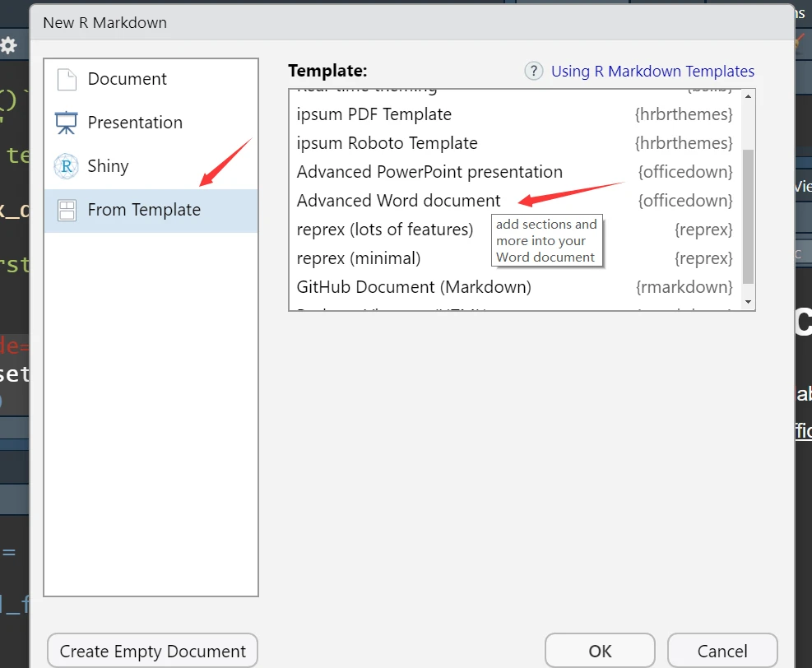Viewport: 812px width, 668px height.
Task: Choose Advanced PowerPoint presentation template
Action: pos(429,172)
